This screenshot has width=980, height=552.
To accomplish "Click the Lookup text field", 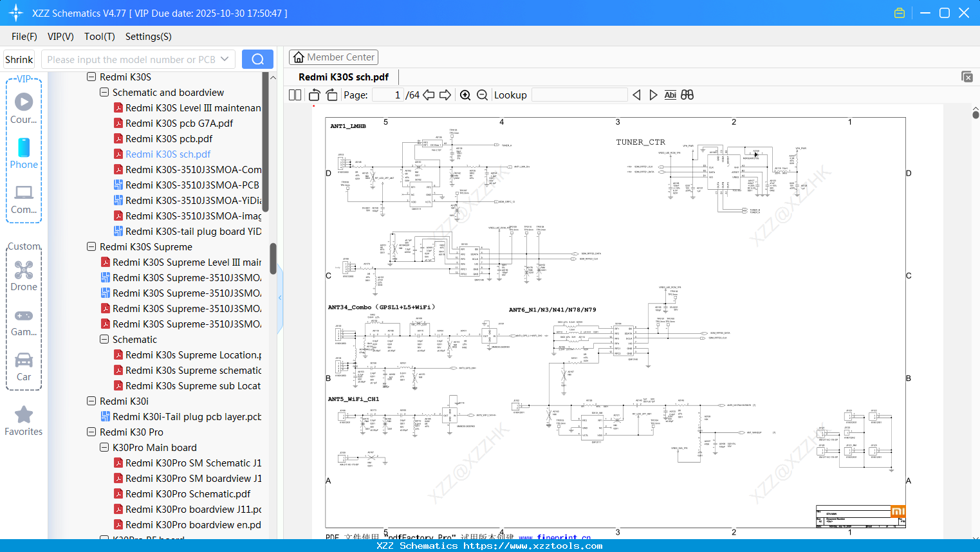I will 579,95.
